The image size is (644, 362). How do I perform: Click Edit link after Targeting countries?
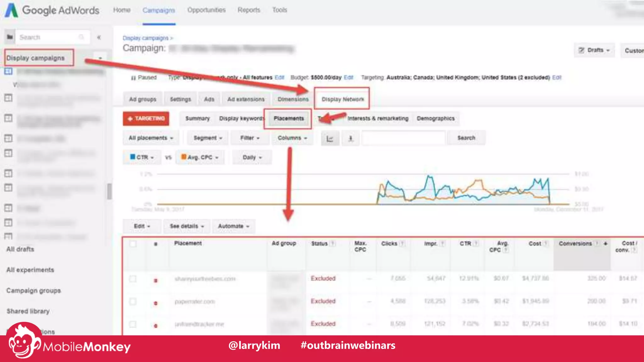point(557,77)
